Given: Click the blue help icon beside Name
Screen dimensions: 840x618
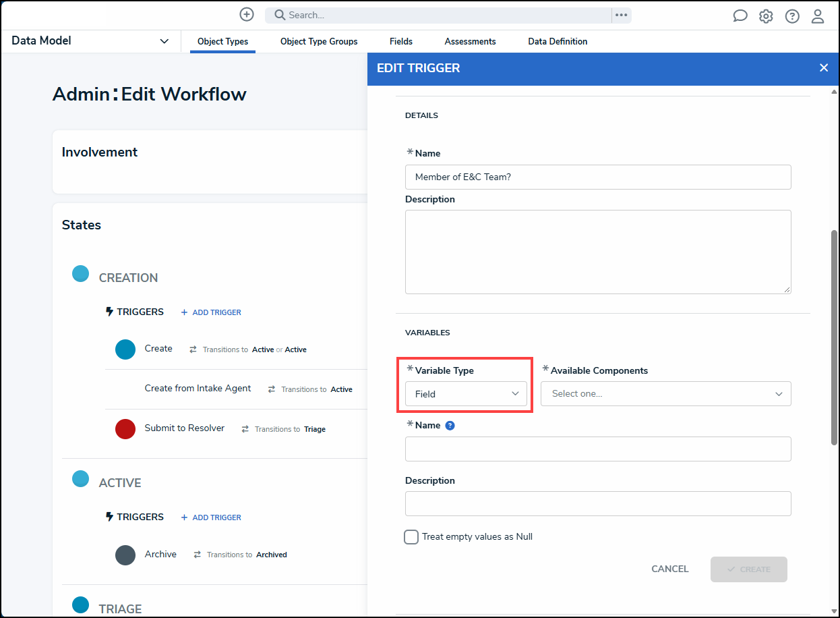Looking at the screenshot, I should click(450, 426).
